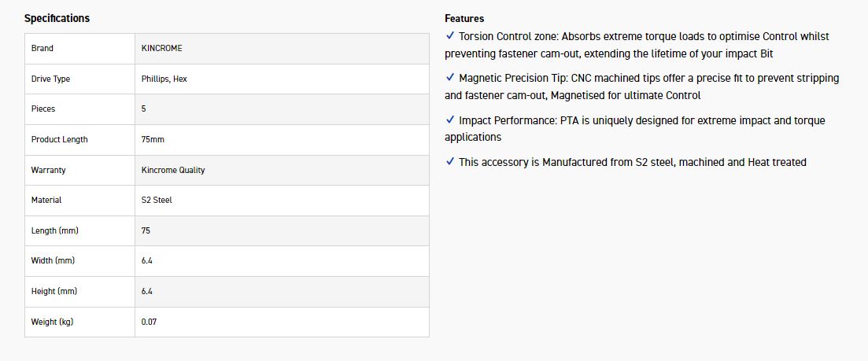Click the checkmark beside S2 steel feature
The height and width of the screenshot is (361, 868).
click(449, 161)
